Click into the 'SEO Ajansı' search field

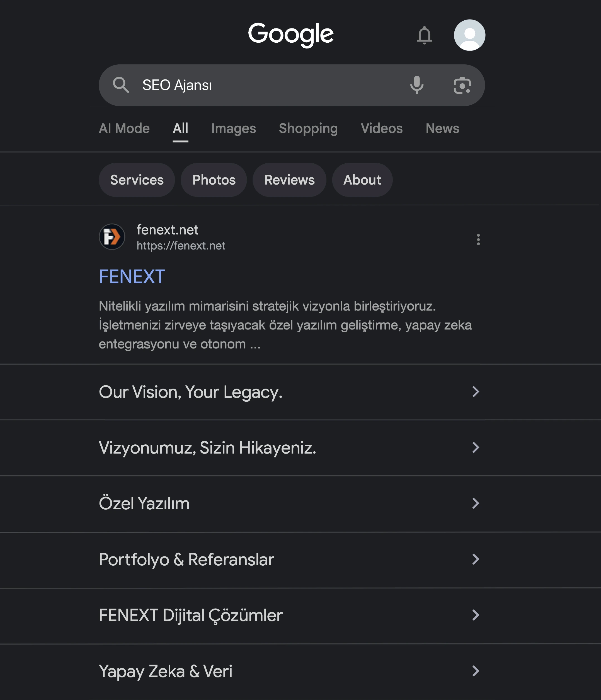[270, 85]
